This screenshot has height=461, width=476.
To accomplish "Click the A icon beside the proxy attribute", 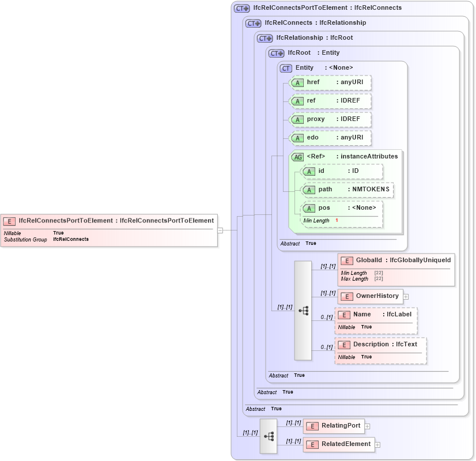I will pos(298,119).
